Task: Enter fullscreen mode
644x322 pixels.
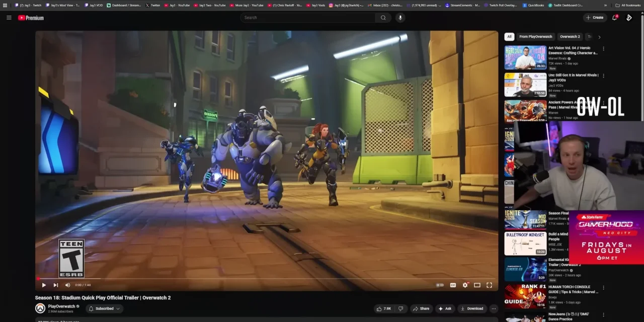Action: [489, 285]
